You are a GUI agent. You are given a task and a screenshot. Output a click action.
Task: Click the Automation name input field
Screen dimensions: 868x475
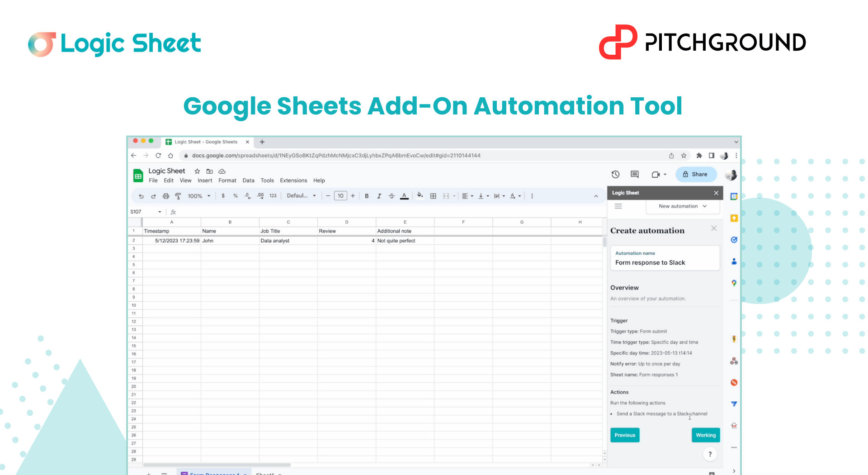pyautogui.click(x=665, y=262)
